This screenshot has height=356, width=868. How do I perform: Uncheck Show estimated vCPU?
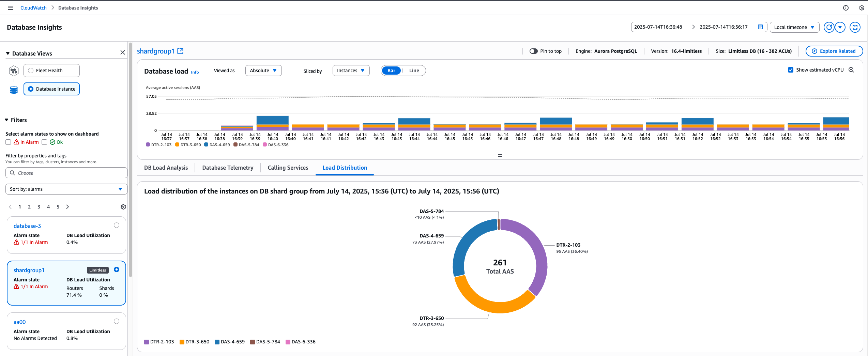(791, 69)
